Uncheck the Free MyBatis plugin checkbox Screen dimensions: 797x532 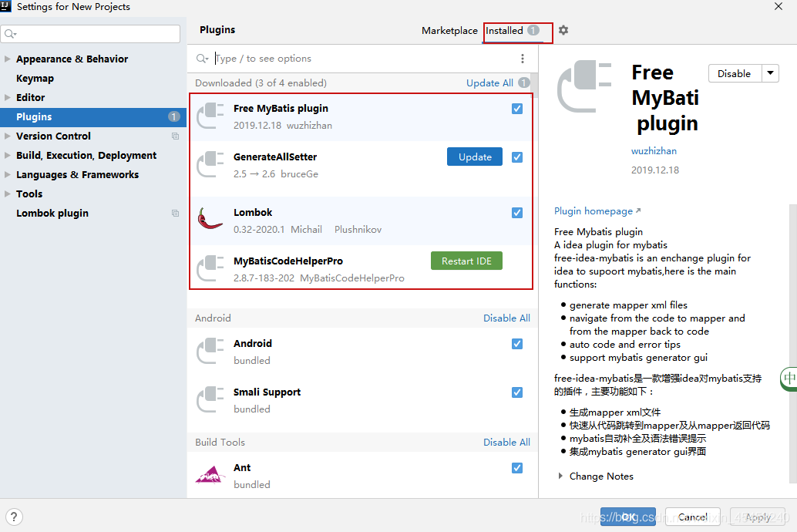pos(517,109)
